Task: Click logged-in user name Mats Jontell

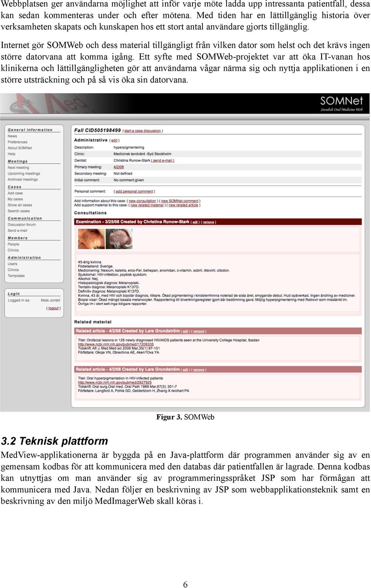Action: (51, 300)
